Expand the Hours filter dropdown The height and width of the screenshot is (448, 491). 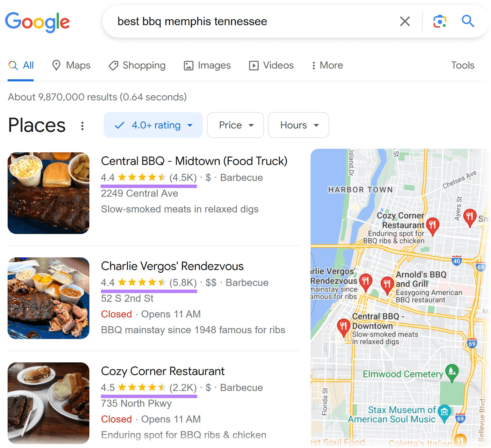(x=299, y=125)
